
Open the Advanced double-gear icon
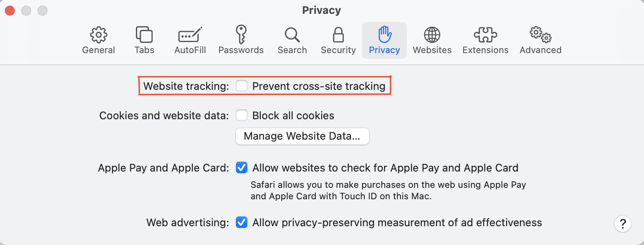point(541,35)
